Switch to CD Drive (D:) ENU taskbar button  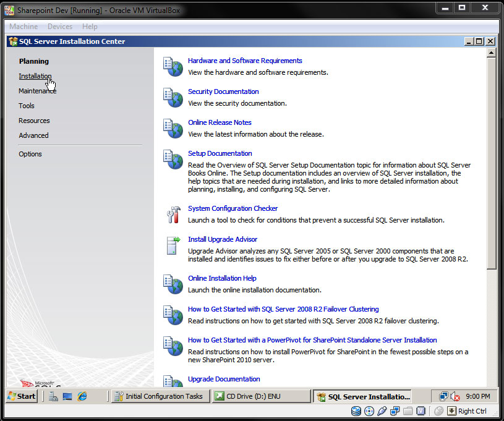pos(261,396)
